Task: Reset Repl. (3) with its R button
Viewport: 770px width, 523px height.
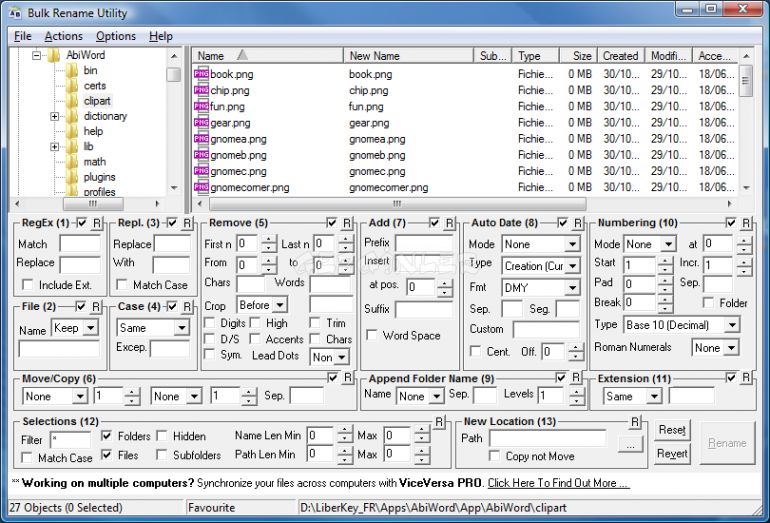Action: pyautogui.click(x=187, y=223)
